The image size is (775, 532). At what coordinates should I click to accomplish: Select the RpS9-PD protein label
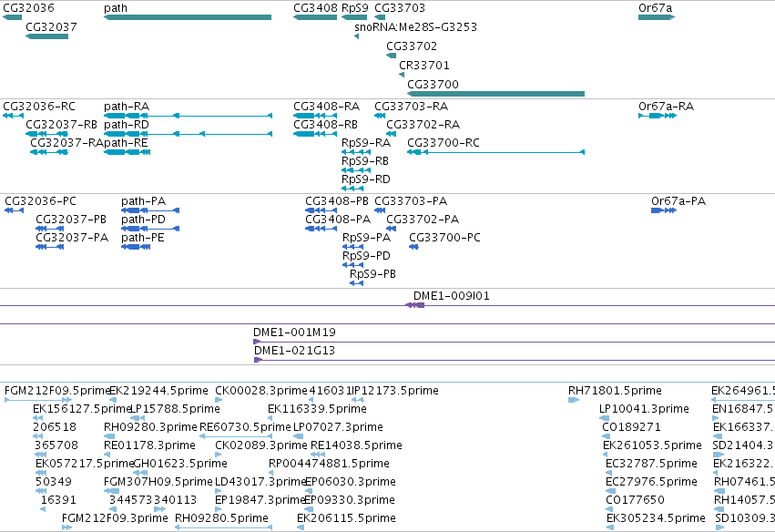point(367,256)
